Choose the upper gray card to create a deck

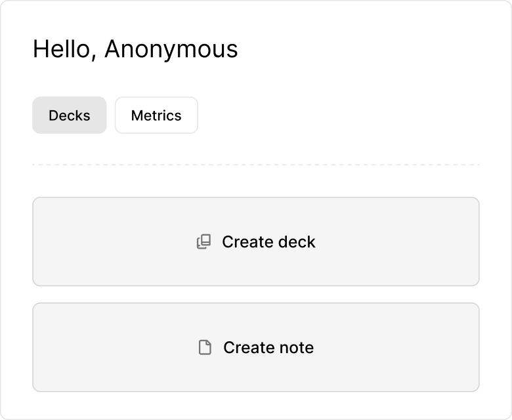256,241
